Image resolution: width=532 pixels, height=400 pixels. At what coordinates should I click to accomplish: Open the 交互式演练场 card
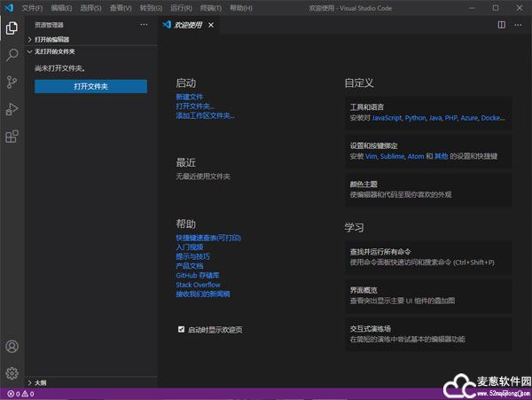(428, 333)
